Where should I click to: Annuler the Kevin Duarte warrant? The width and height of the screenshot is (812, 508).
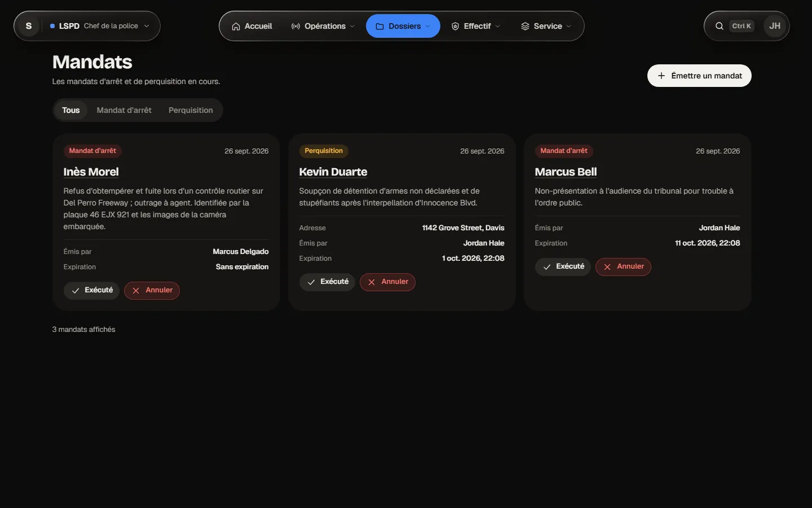[x=387, y=282]
